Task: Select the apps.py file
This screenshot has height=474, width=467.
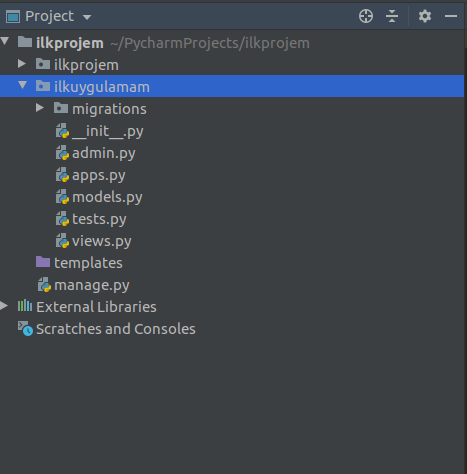Action: [99, 175]
